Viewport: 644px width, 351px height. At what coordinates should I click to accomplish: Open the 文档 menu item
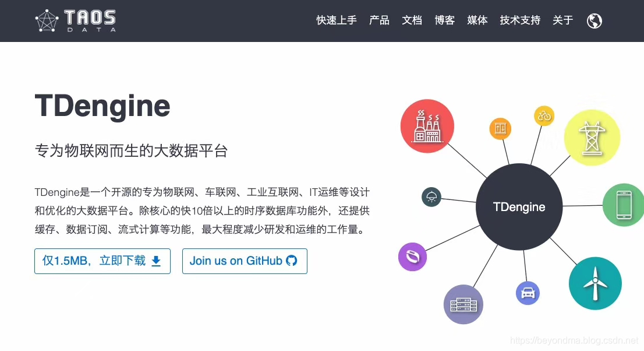click(x=412, y=20)
